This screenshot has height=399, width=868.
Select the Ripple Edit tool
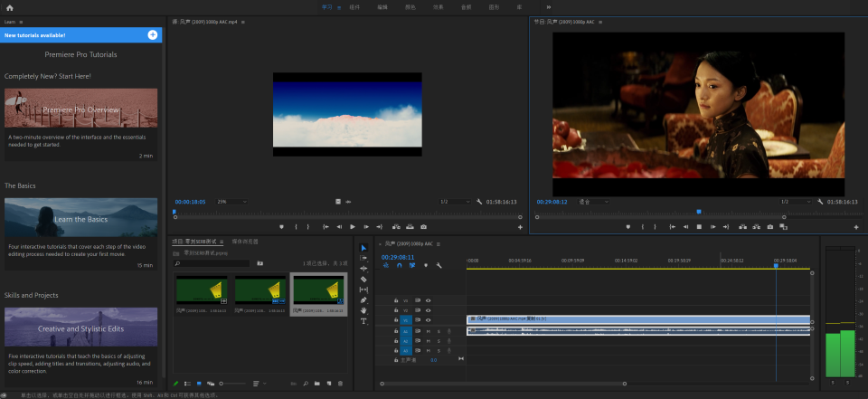click(x=363, y=269)
